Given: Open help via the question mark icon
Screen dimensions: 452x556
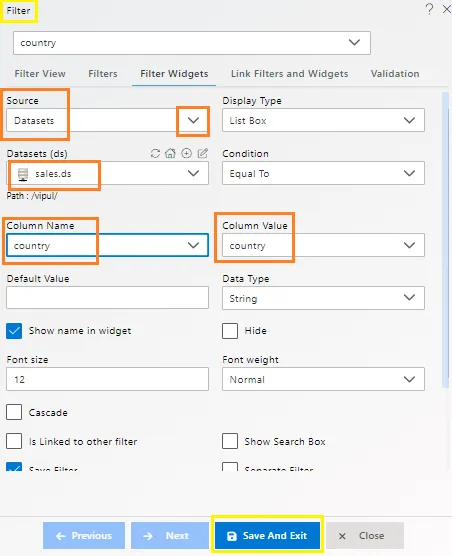Looking at the screenshot, I should click(x=429, y=9).
